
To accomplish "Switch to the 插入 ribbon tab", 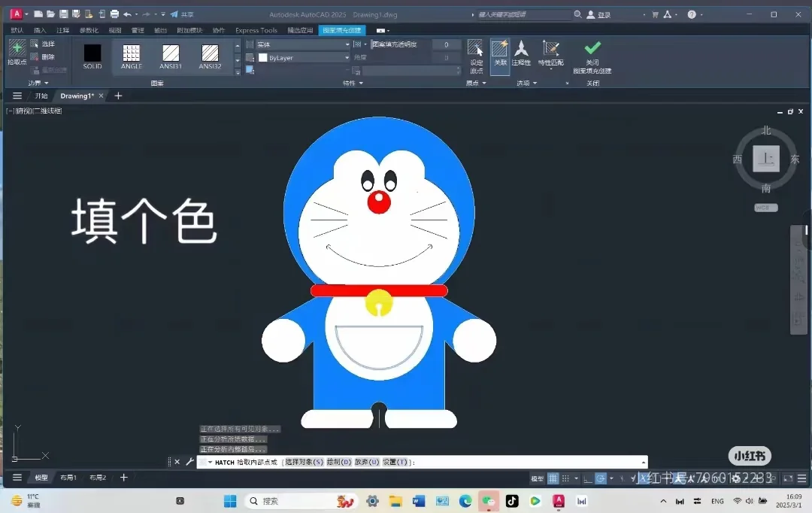I will coord(41,29).
